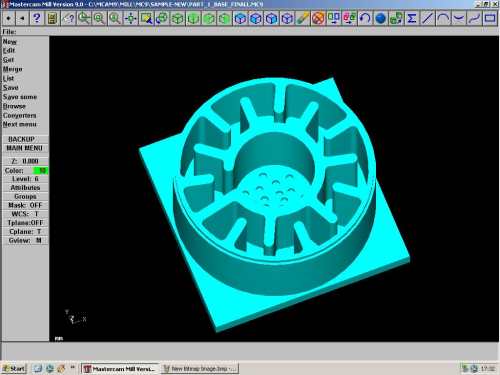Open the WCS: T setting

point(25,214)
